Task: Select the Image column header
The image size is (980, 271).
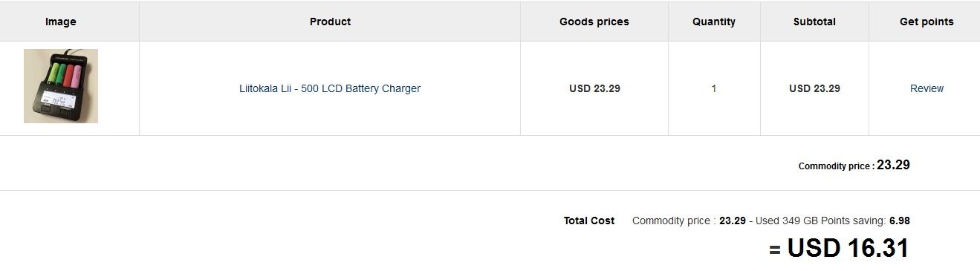Action: [x=61, y=22]
